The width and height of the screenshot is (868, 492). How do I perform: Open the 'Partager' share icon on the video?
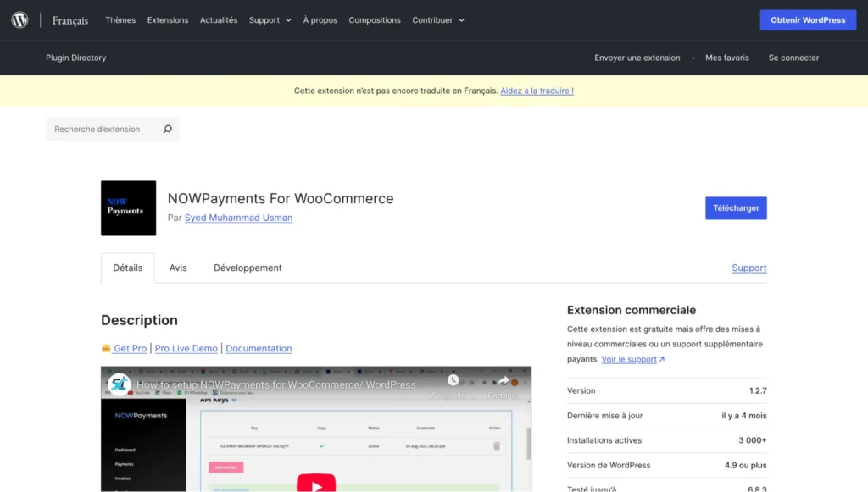(x=505, y=381)
